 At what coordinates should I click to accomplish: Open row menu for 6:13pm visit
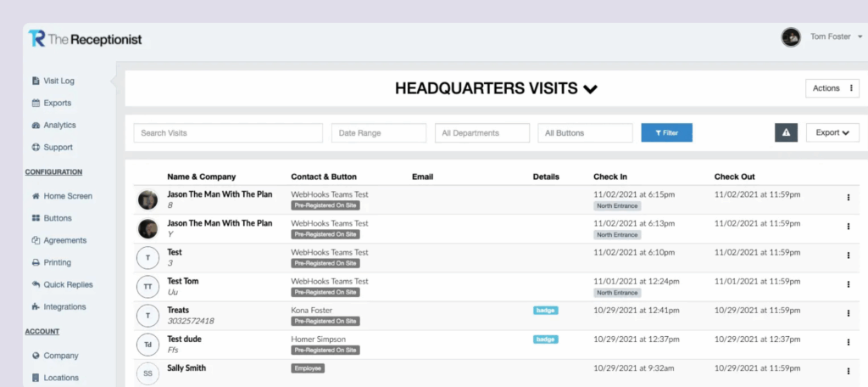coord(848,227)
